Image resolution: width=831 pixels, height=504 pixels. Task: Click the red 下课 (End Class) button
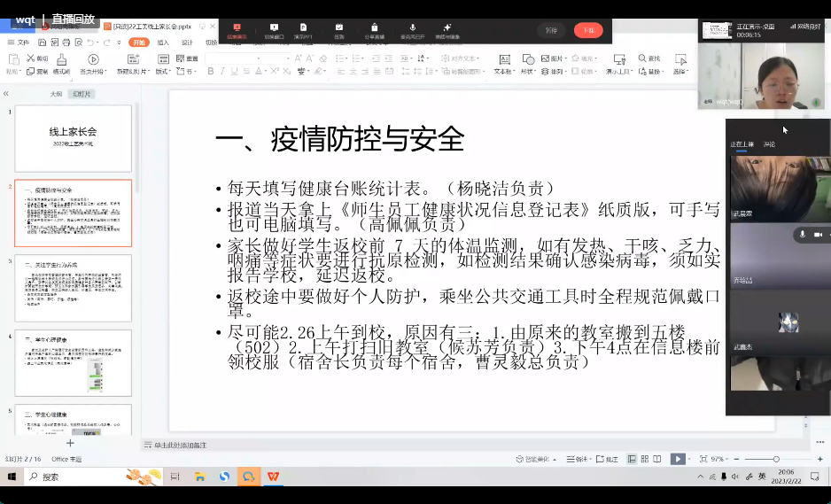tap(588, 30)
